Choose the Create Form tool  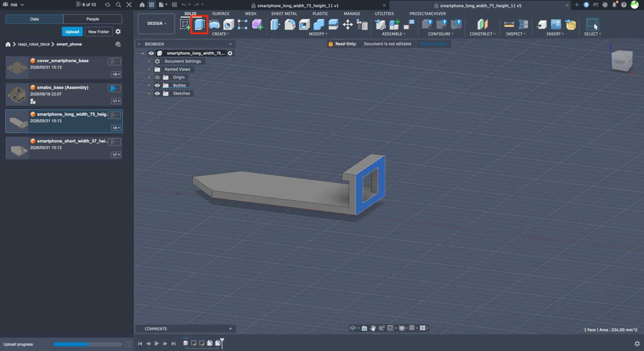click(257, 24)
